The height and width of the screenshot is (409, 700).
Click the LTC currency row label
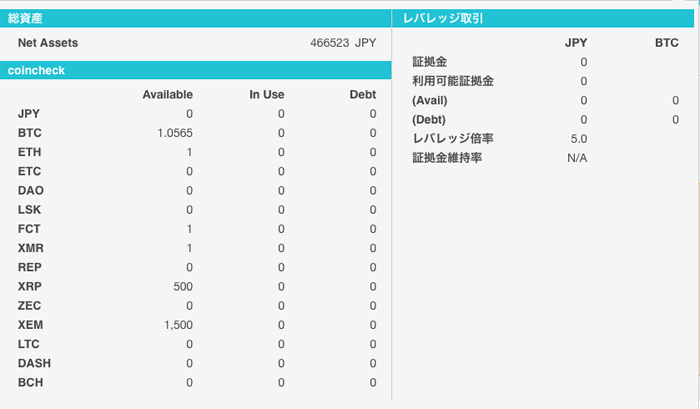(29, 344)
